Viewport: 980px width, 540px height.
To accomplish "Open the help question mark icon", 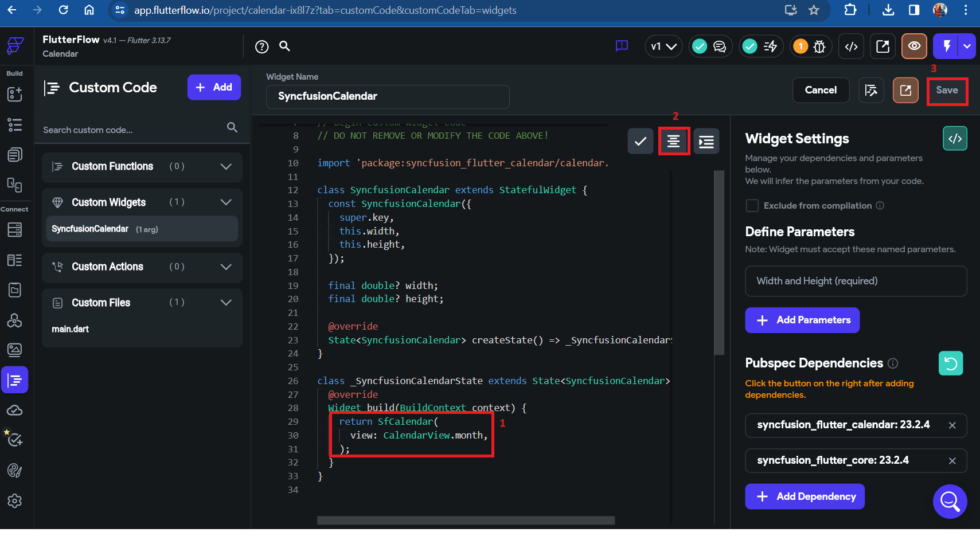I will [x=261, y=46].
